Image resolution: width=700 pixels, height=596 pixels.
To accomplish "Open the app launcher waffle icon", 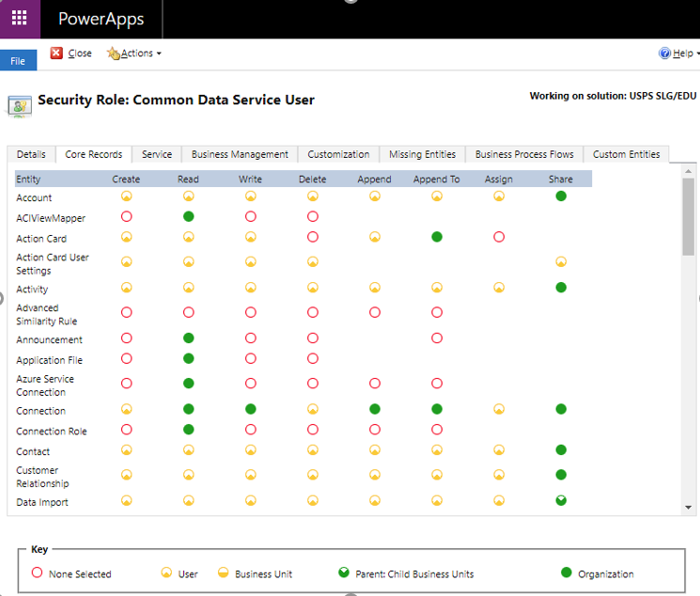I will pos(20,19).
